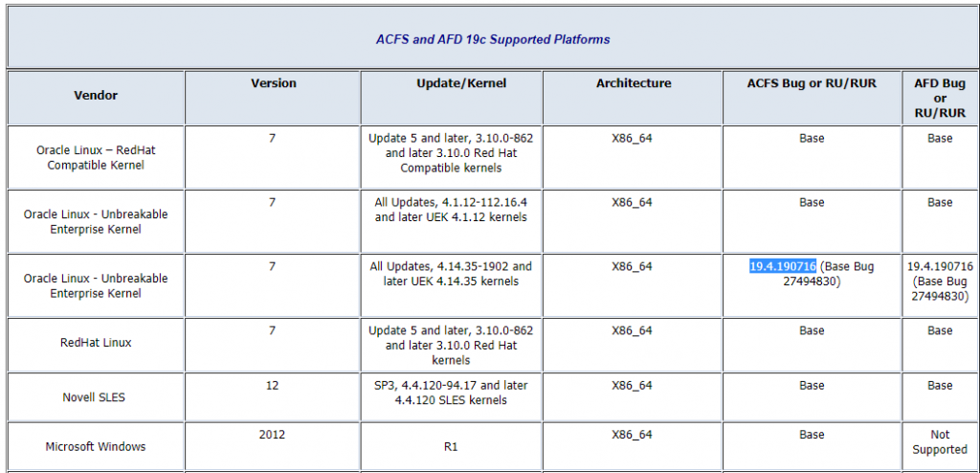This screenshot has height=473, width=980.
Task: Click AFD 'Base' in the RedHat Linux row
Action: pos(940,329)
